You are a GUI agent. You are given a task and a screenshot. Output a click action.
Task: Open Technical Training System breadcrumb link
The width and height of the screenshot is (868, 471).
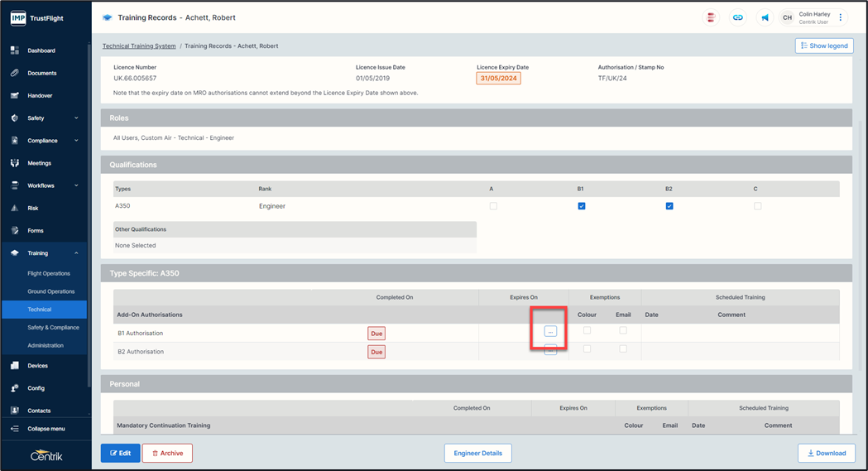coord(139,46)
